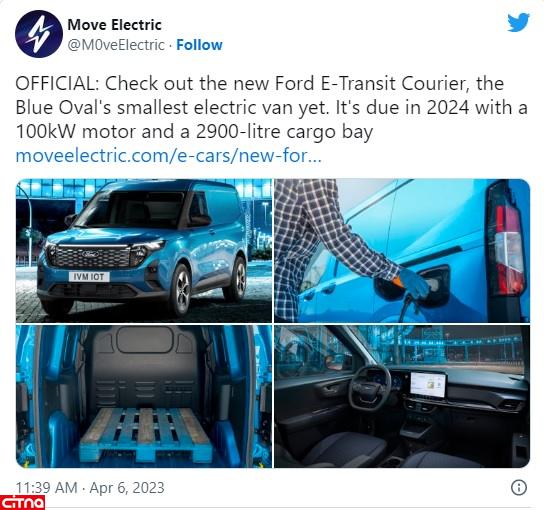The height and width of the screenshot is (510, 544).
Task: Open the blue Ford van front photo
Action: point(144,250)
